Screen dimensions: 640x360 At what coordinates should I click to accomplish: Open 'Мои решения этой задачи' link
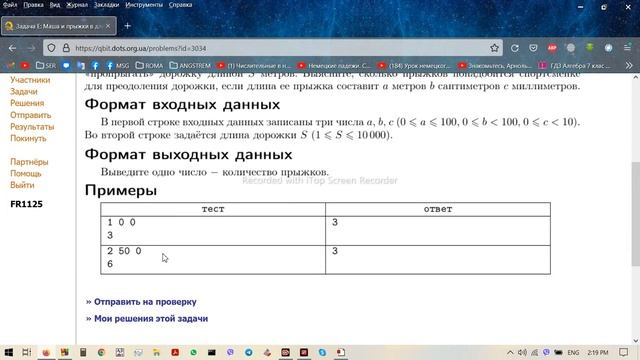pyautogui.click(x=151, y=318)
